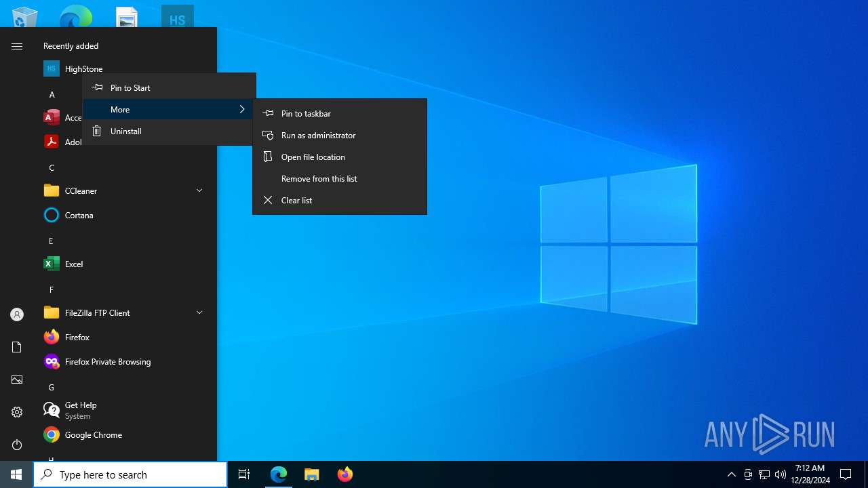The height and width of the screenshot is (488, 868).
Task: Open Pictures from Start sidebar
Action: tap(17, 380)
